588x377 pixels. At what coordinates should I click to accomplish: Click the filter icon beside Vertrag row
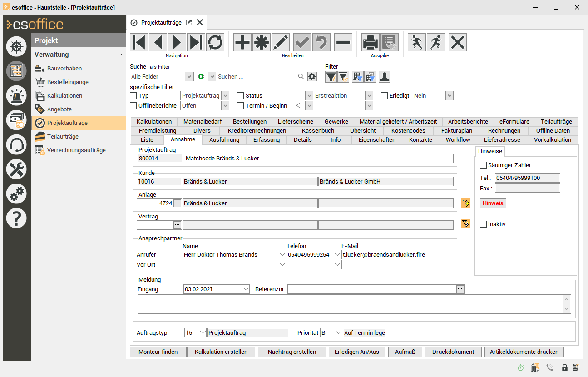[465, 223]
